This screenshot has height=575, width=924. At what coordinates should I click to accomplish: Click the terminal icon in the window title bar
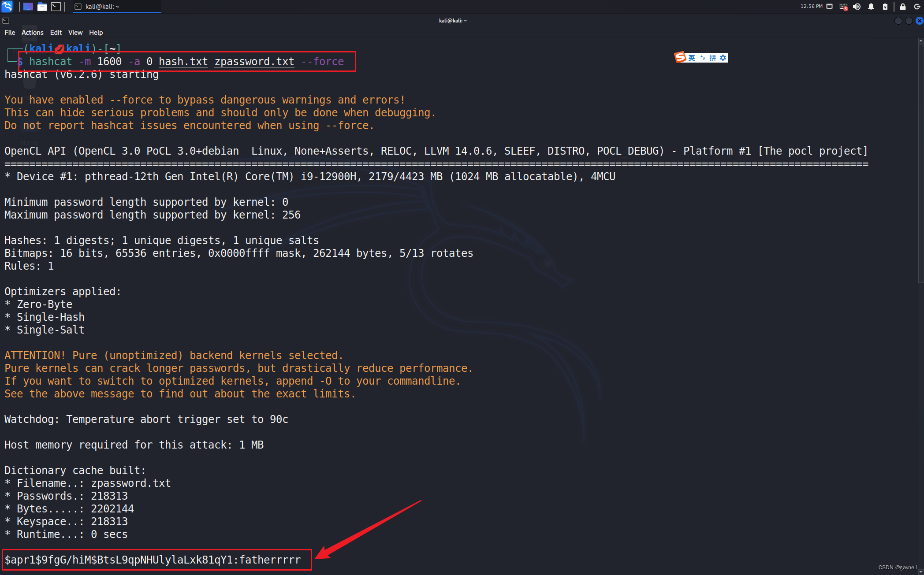tap(6, 21)
